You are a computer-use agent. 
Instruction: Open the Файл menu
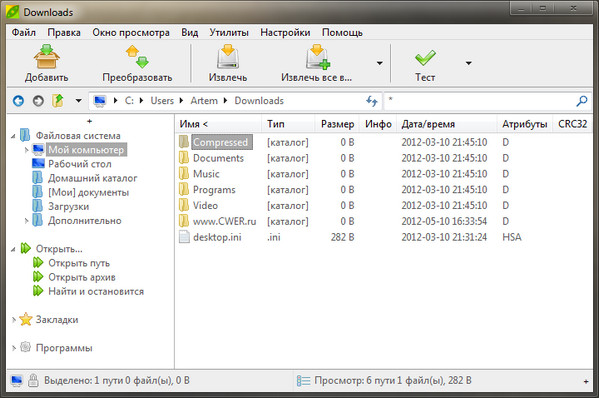(24, 32)
